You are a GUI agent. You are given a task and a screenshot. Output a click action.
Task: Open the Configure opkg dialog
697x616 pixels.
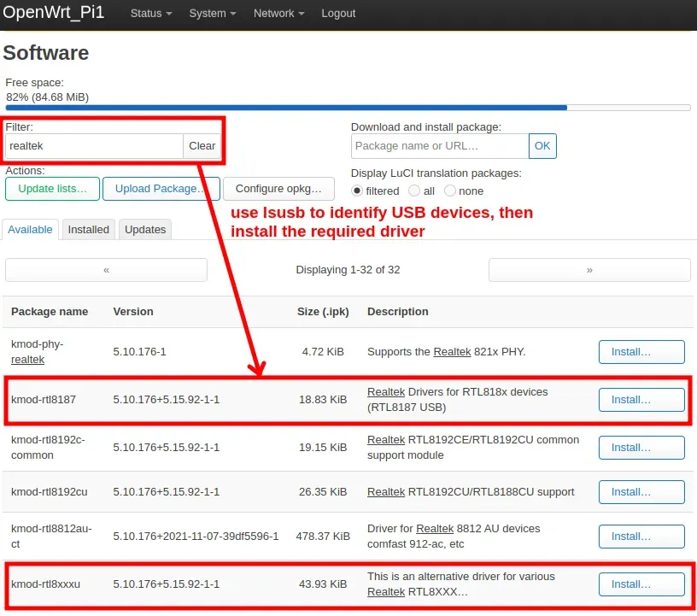[278, 189]
